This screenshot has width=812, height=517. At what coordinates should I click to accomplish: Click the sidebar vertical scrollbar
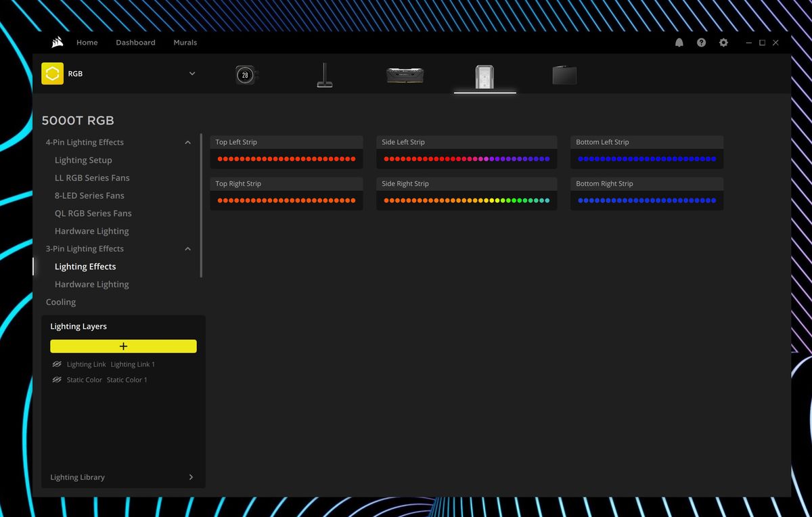click(x=201, y=206)
